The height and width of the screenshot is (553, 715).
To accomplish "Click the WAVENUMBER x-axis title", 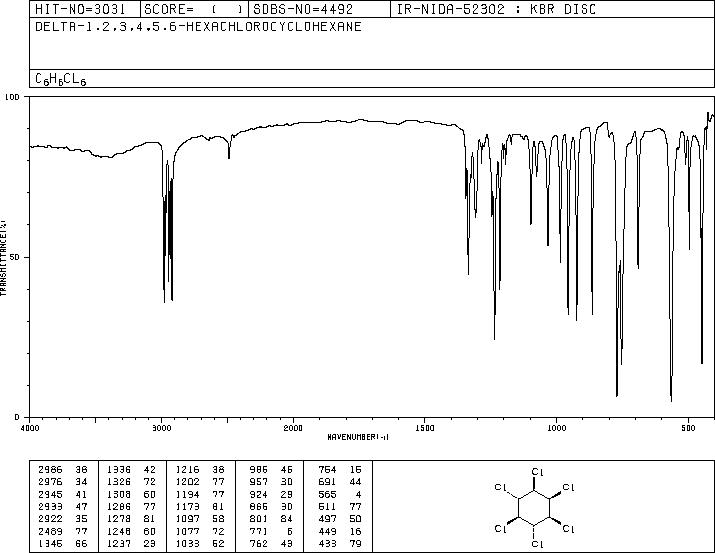I will (x=358, y=437).
